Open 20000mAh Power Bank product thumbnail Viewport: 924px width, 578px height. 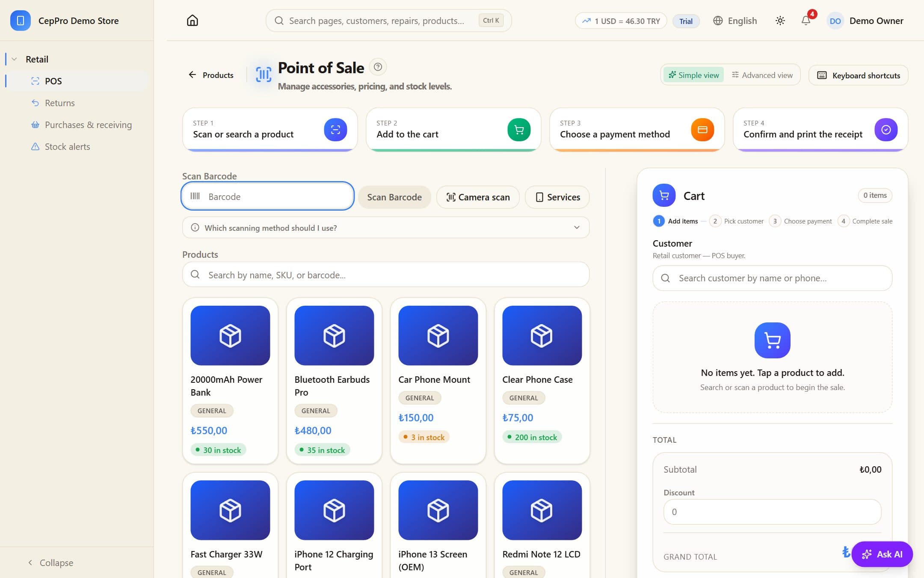(x=230, y=335)
